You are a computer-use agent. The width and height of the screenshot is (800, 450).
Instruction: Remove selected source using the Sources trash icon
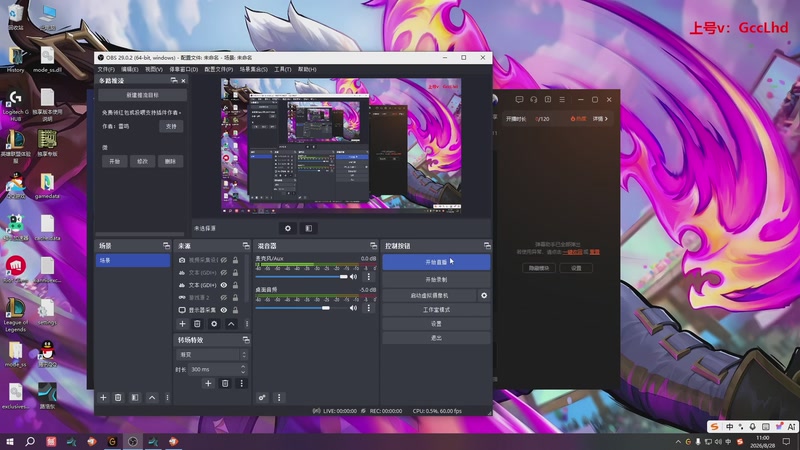click(197, 323)
